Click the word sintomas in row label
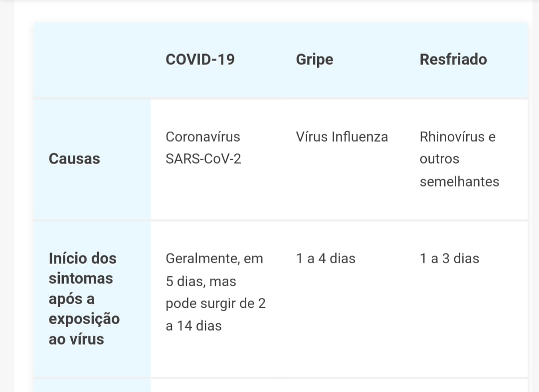 tap(81, 278)
